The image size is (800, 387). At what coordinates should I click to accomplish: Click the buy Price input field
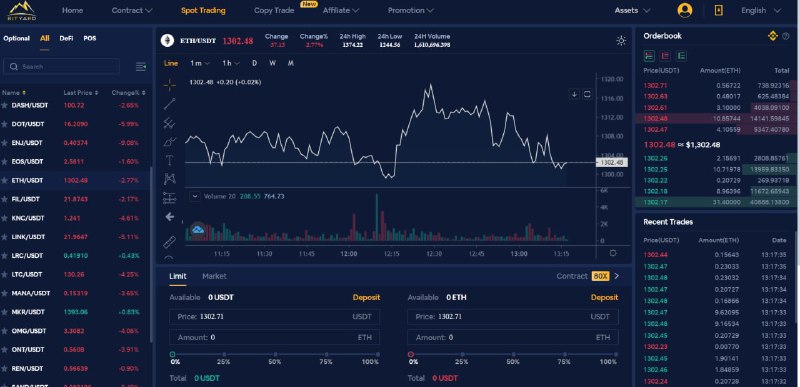coord(274,317)
